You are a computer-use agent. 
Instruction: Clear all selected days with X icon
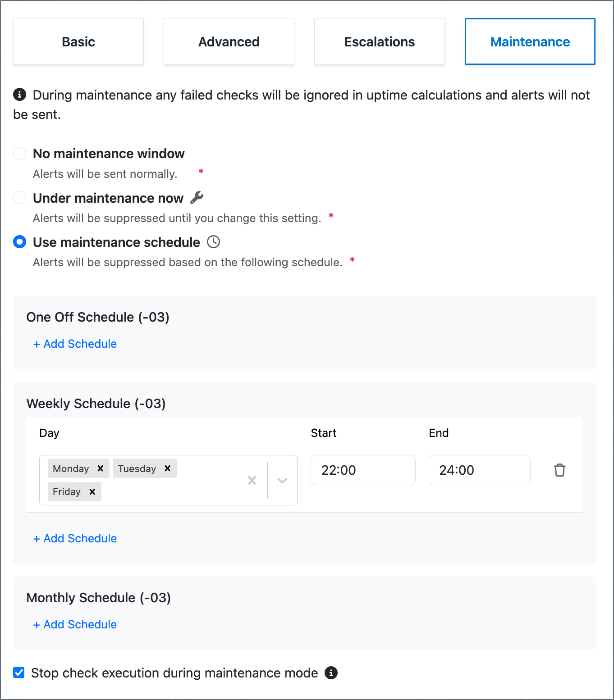252,480
